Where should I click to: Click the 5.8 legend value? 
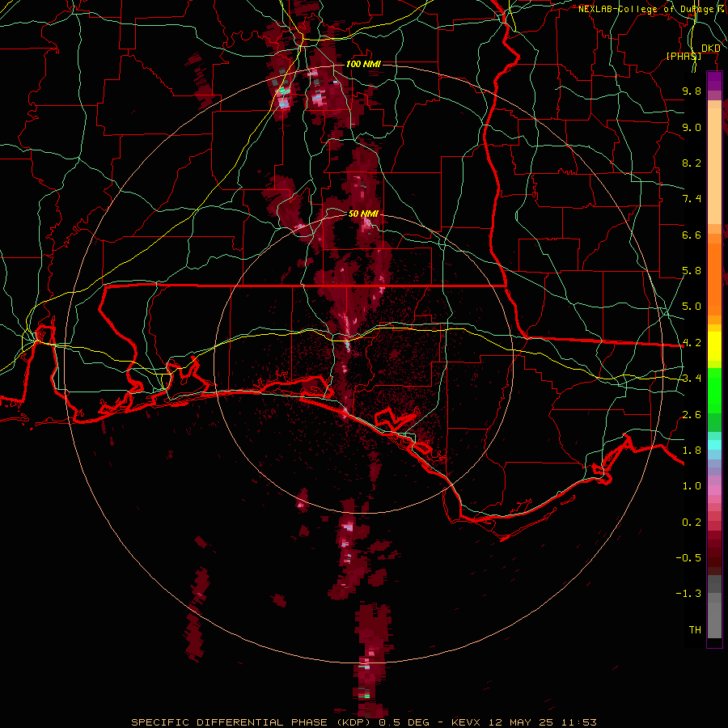tap(692, 271)
